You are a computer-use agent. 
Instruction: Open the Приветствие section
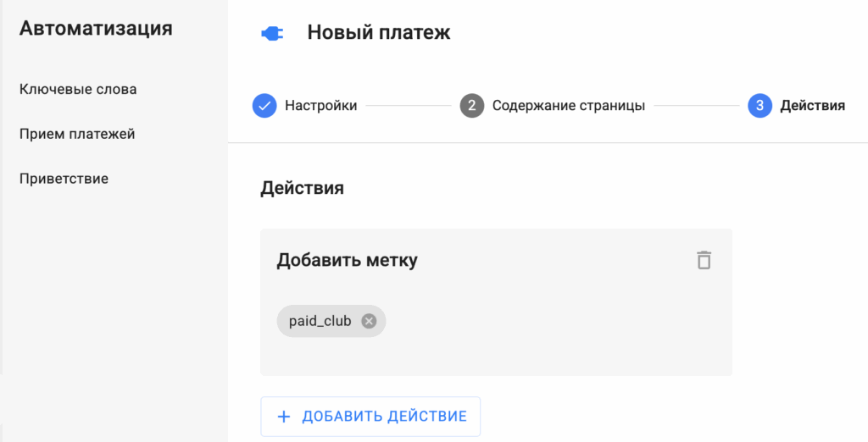click(64, 179)
